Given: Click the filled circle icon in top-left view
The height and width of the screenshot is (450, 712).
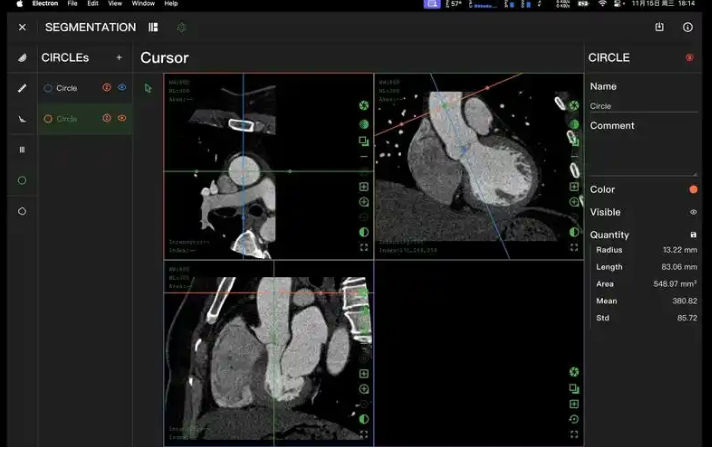Looking at the screenshot, I should [x=364, y=124].
